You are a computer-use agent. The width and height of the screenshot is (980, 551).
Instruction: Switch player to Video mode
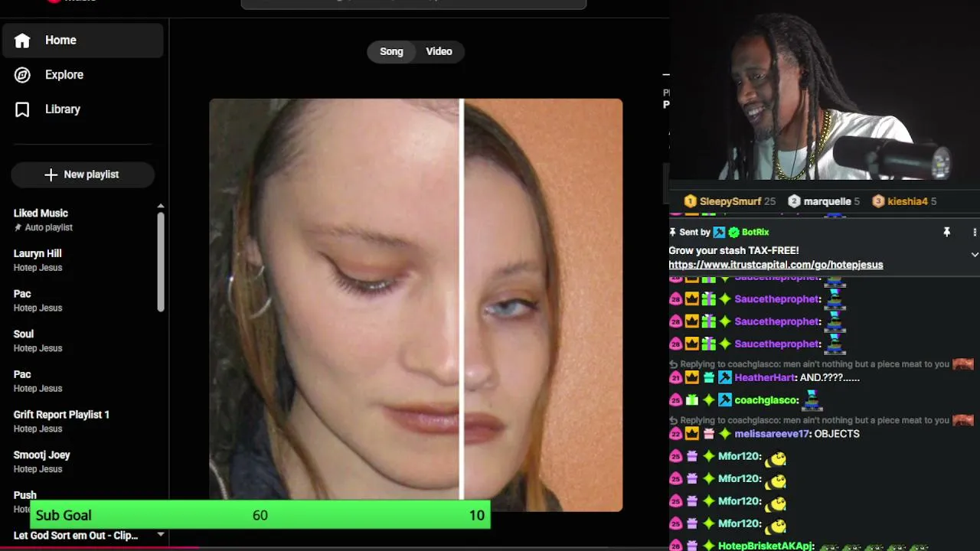tap(439, 51)
